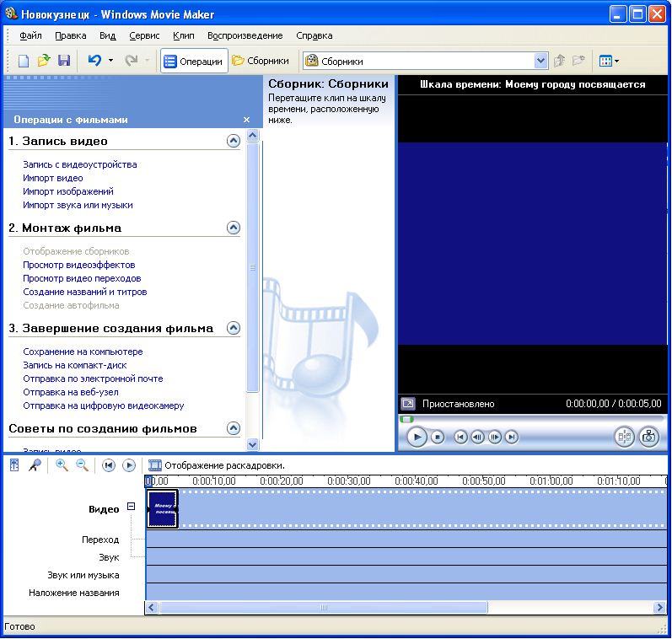Viewport: 672px width, 639px height.
Task: Close the Операции с фильмами pane
Action: [x=246, y=120]
